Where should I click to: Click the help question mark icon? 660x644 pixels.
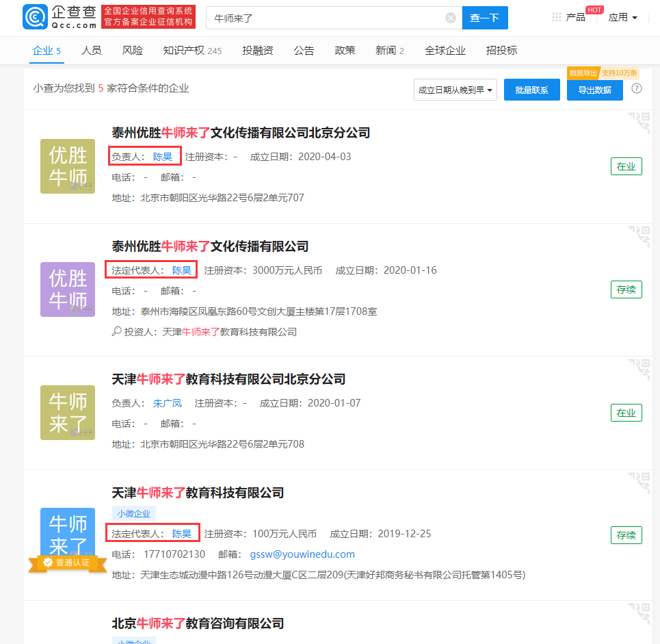point(637,88)
